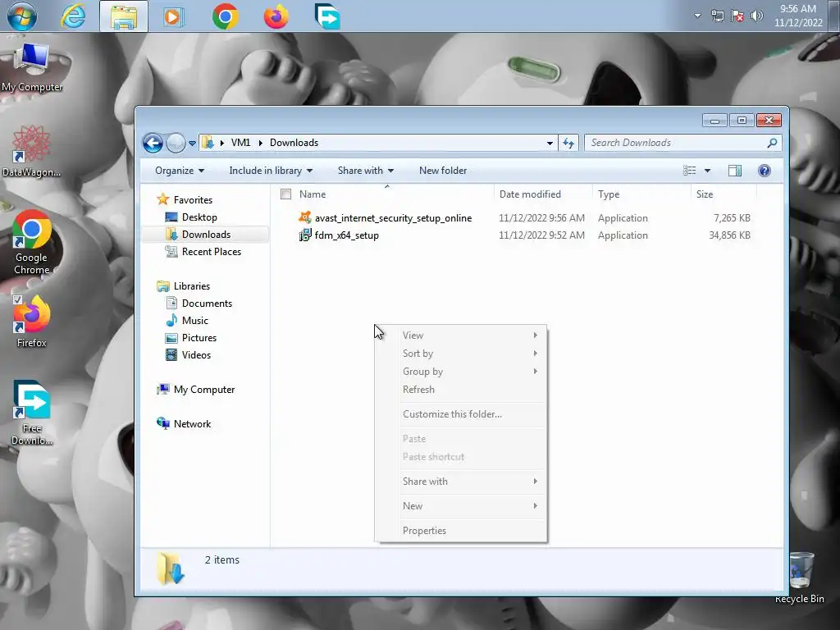
Task: Expand the arrow between VM1 and Downloads
Action: pos(260,143)
